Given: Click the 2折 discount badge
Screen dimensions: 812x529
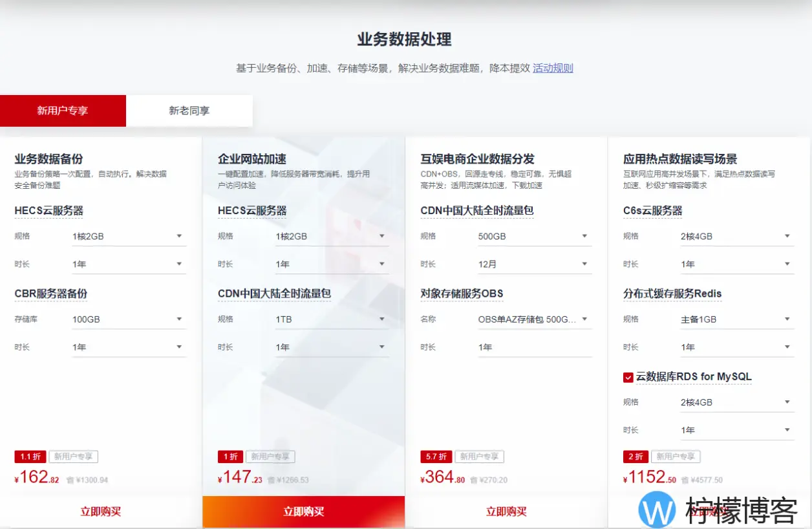Looking at the screenshot, I should 636,457.
